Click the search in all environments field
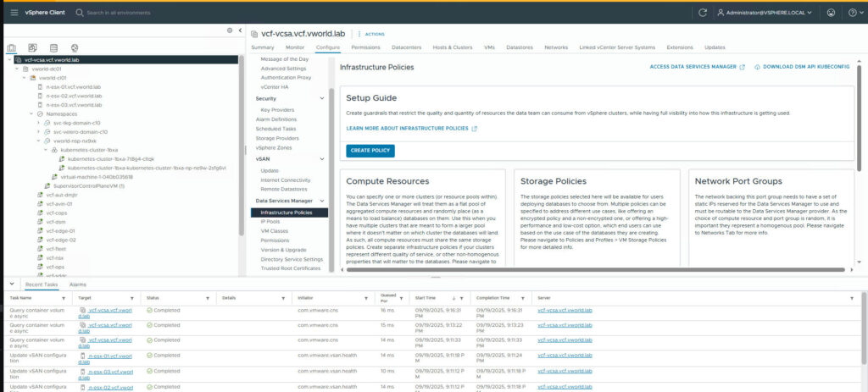868x392 pixels. [127, 13]
